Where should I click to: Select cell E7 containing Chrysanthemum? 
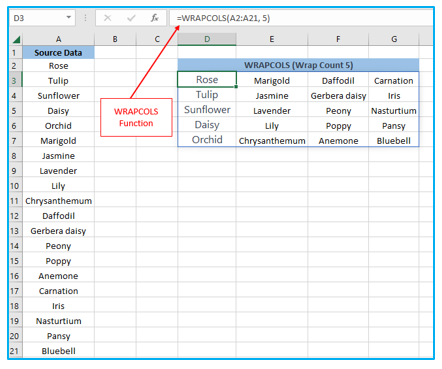(272, 140)
